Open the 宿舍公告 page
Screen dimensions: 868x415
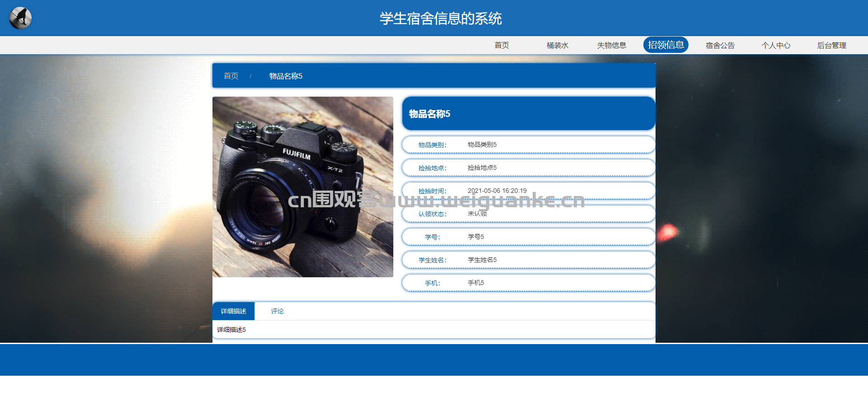(720, 45)
